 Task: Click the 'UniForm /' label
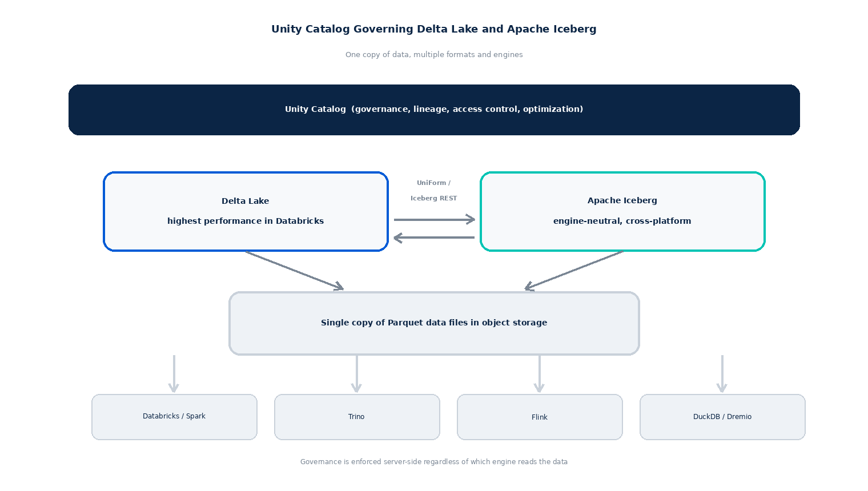click(434, 183)
